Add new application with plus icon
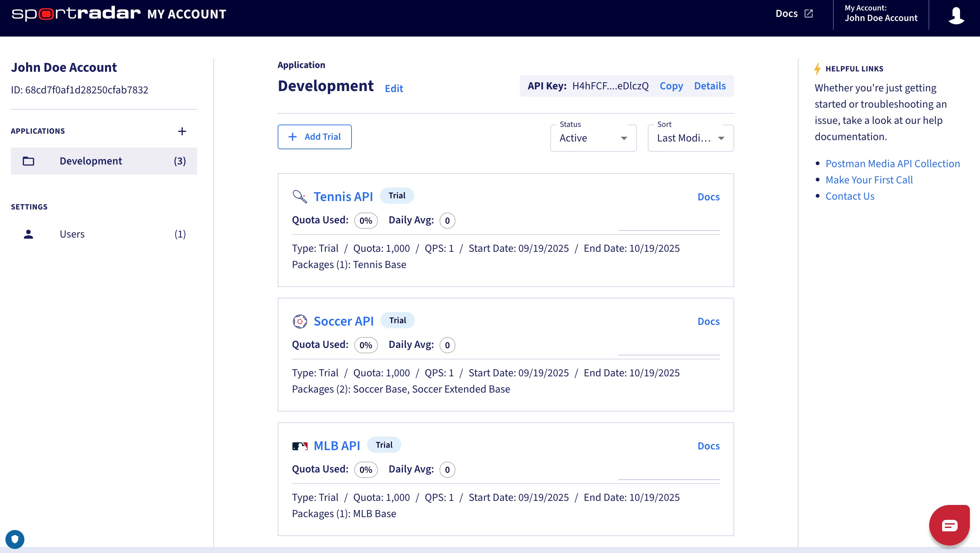This screenshot has width=980, height=553. point(182,131)
